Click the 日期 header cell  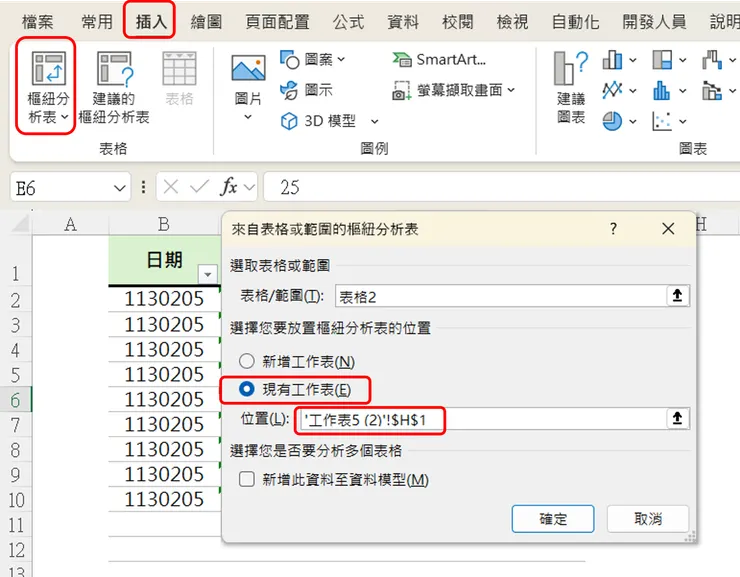click(164, 260)
